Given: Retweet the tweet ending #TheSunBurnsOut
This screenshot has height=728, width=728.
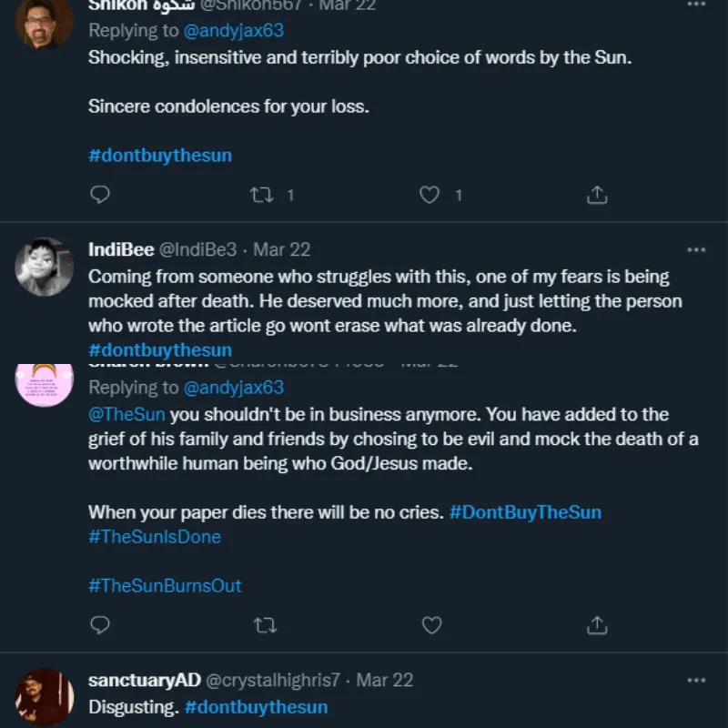Looking at the screenshot, I should click(x=264, y=625).
